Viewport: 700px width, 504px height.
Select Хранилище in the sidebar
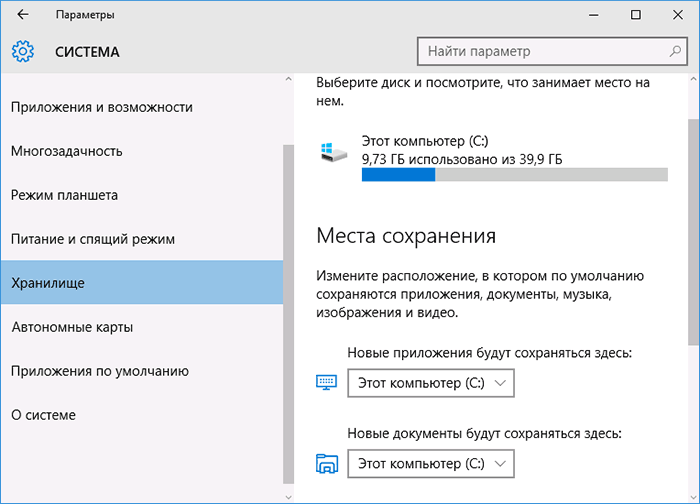point(48,283)
